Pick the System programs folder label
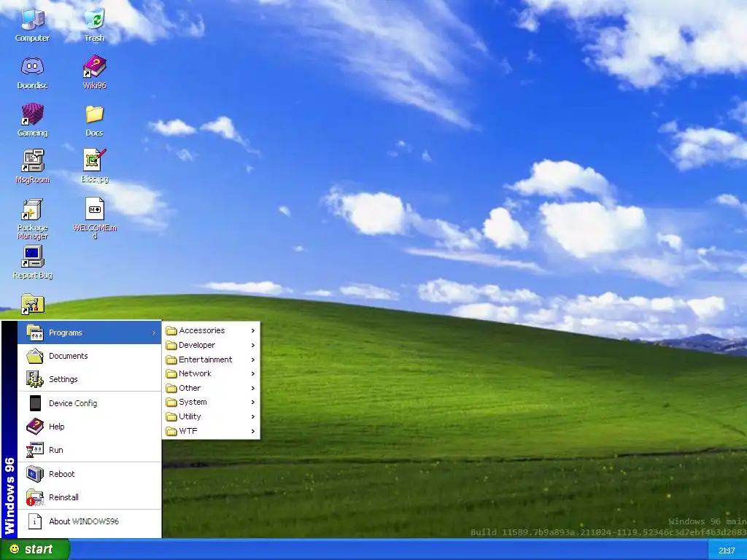This screenshot has height=560, width=747. click(x=193, y=402)
